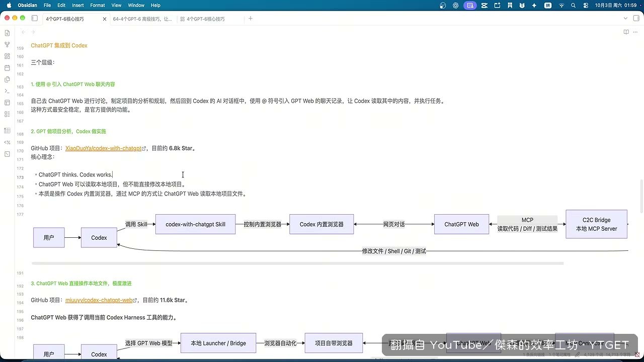The image size is (644, 362).
Task: Click the C2C Bridge 本地 MCP Server node
Action: click(596, 224)
